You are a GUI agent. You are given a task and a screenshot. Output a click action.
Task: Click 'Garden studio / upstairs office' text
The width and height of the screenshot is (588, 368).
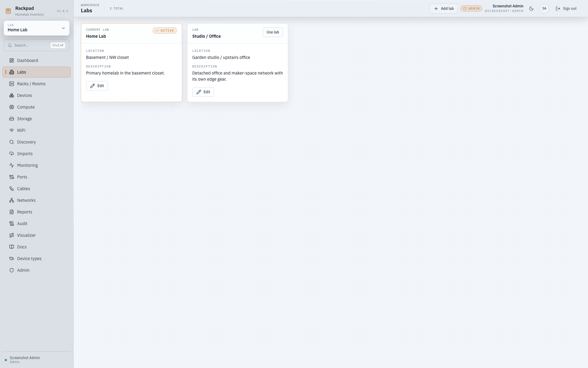pyautogui.click(x=221, y=57)
